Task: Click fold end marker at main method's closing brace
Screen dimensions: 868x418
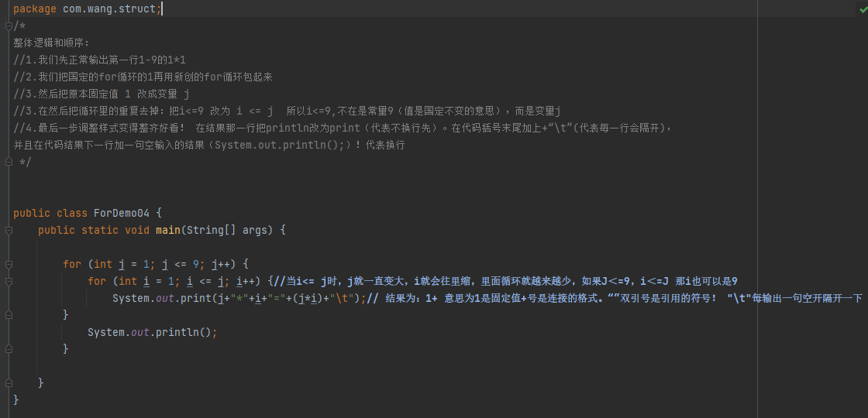Action: pyautogui.click(x=9, y=383)
